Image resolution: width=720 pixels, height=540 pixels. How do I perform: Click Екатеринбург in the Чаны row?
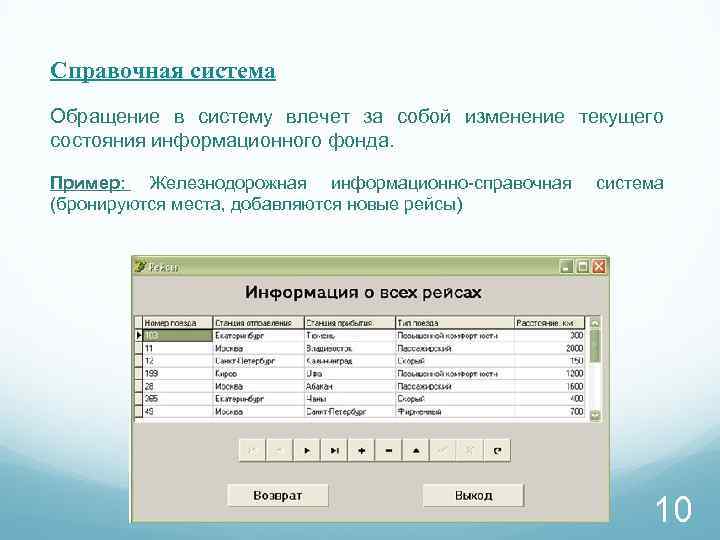point(259,399)
